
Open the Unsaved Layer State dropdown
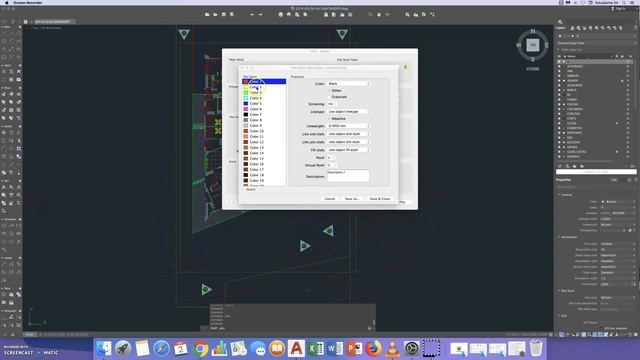[595, 43]
